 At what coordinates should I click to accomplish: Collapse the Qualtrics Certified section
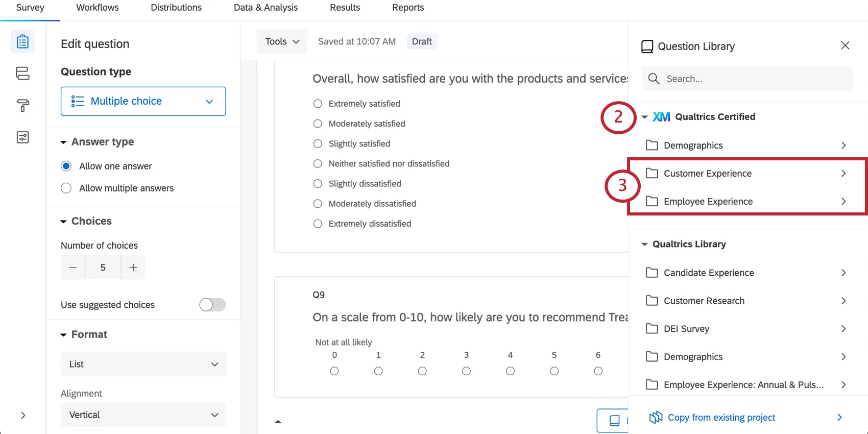[645, 117]
